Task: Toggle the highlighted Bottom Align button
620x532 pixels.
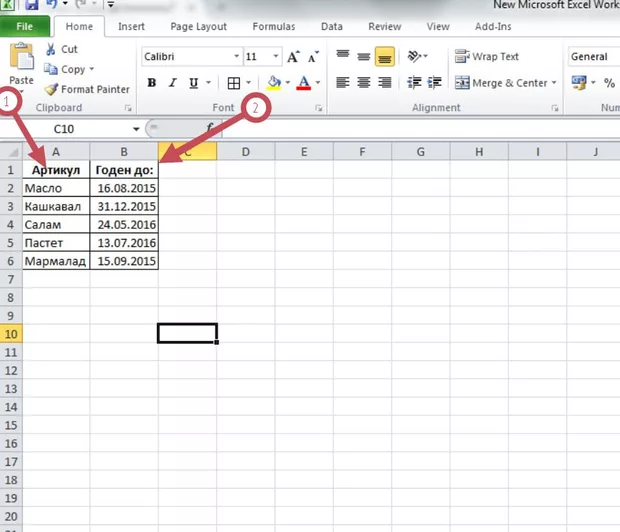Action: (x=384, y=56)
